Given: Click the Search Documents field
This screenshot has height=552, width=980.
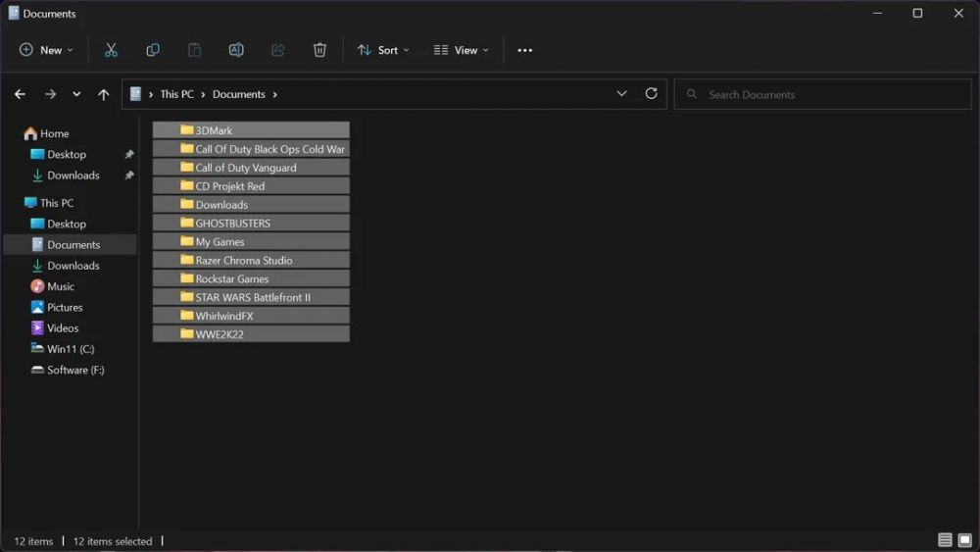Looking at the screenshot, I should click(x=823, y=94).
